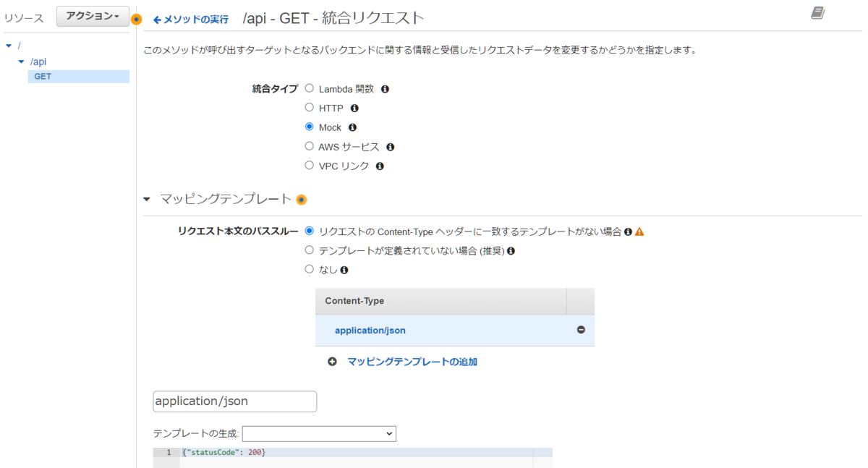Open the アクション dropdown menu
Image resolution: width=868 pixels, height=468 pixels.
point(92,15)
